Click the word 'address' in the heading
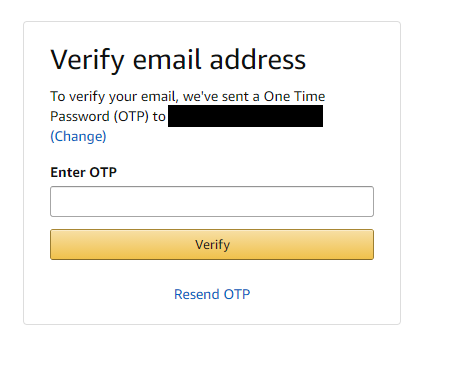Image resolution: width=449 pixels, height=373 pixels. point(258,60)
